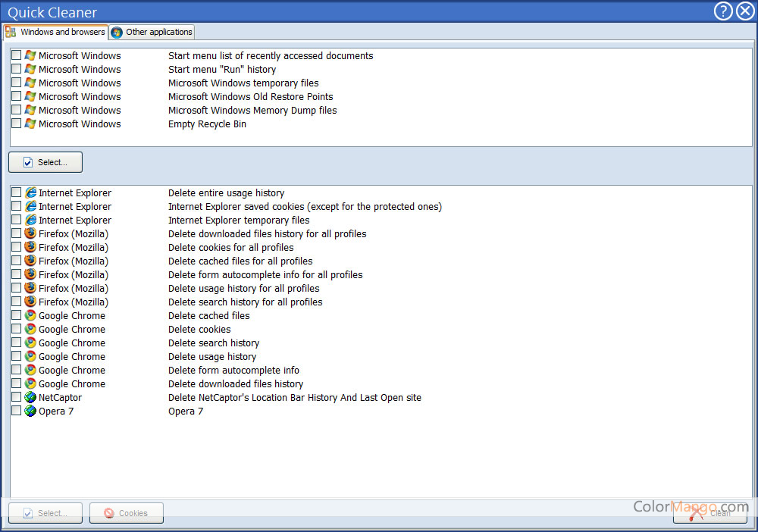Click the Firefox icon on the cookies row
Screen dimensions: 758x532
click(x=29, y=247)
